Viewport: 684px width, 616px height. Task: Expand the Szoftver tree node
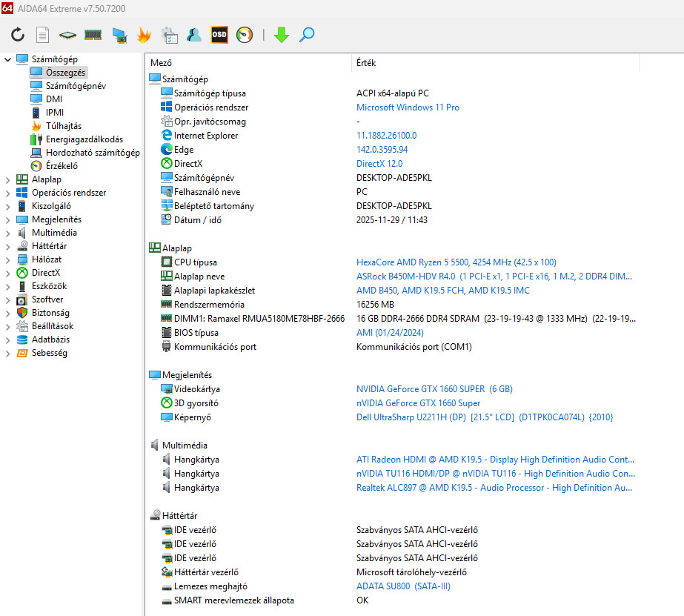click(7, 299)
